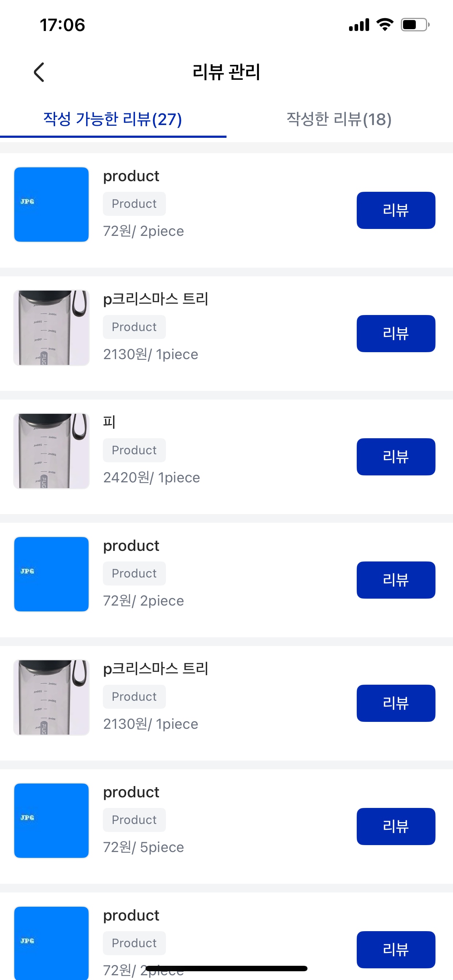
Task: Tap 리뷰 button for first product item
Action: (x=395, y=210)
